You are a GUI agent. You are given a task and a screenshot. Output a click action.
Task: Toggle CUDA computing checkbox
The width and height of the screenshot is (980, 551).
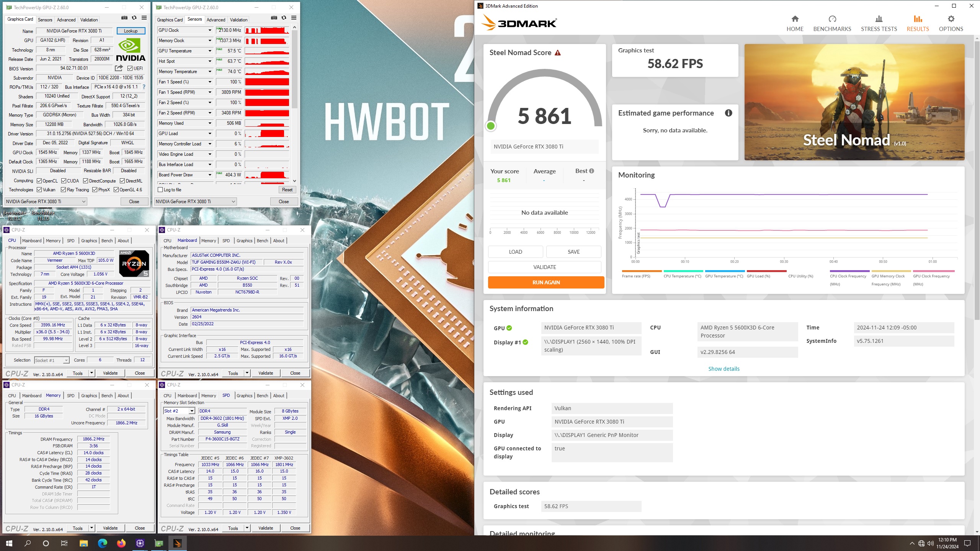click(64, 181)
